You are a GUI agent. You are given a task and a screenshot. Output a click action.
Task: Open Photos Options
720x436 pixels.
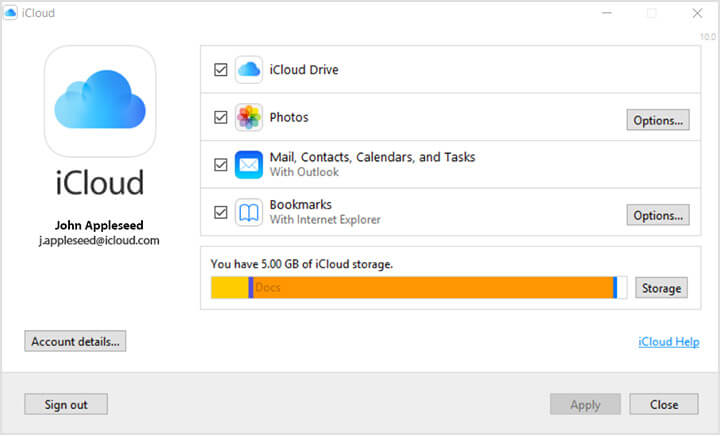657,120
